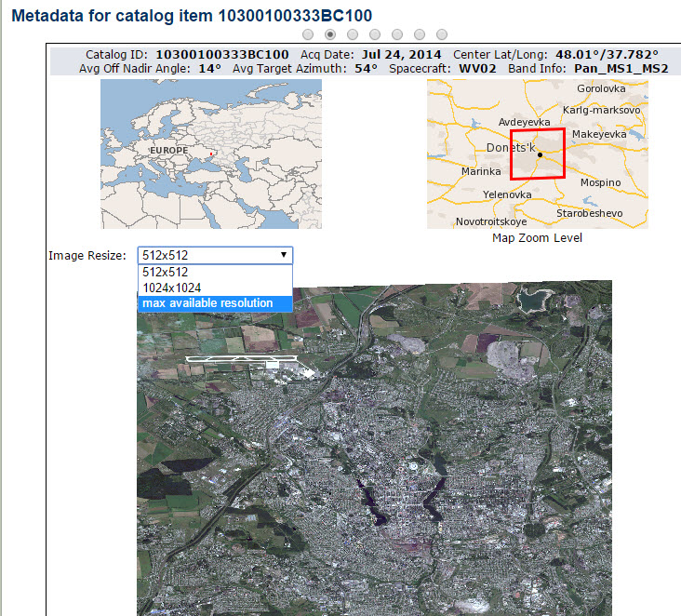Click the Avg Off Nadir Angle value 14°
The width and height of the screenshot is (681, 616).
point(209,69)
